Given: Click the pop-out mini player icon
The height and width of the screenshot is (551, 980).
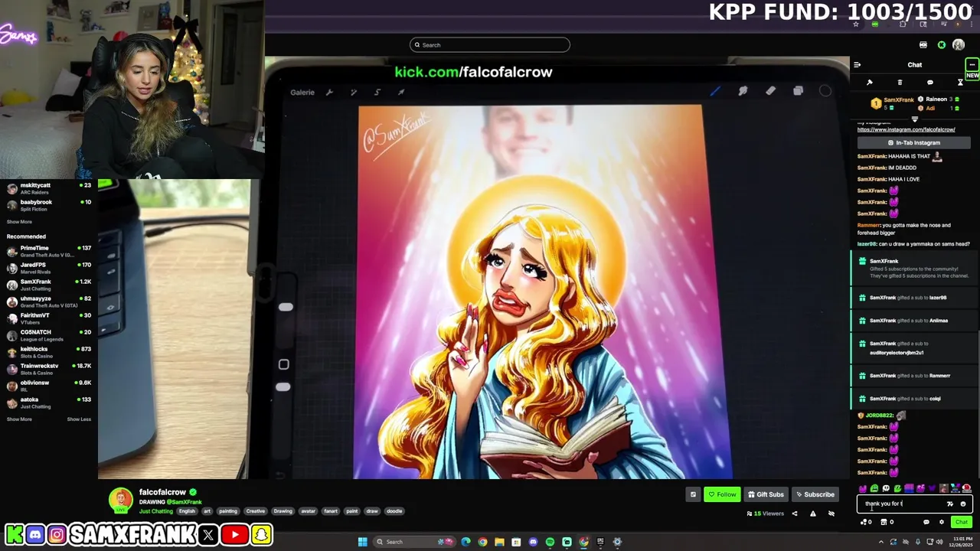Looking at the screenshot, I should click(x=693, y=494).
